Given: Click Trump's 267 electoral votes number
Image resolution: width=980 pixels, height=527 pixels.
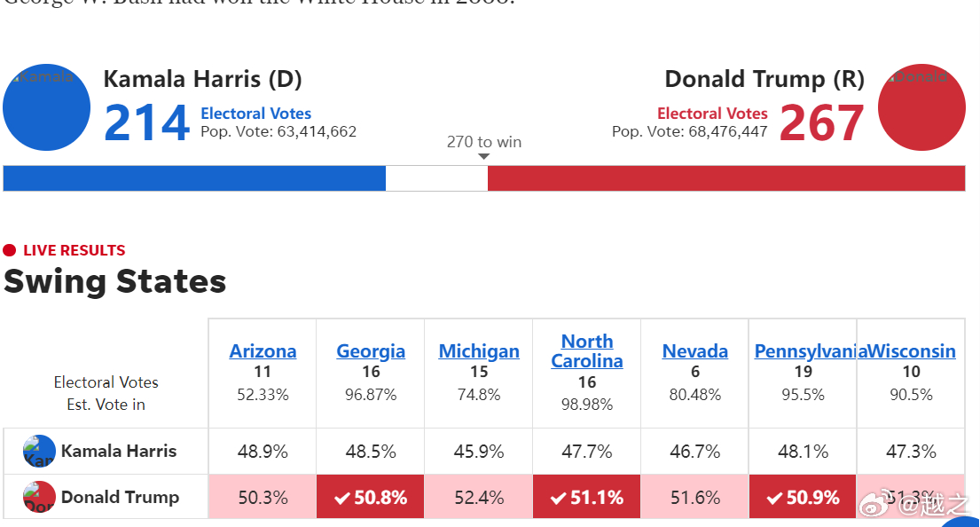Looking at the screenshot, I should click(822, 122).
